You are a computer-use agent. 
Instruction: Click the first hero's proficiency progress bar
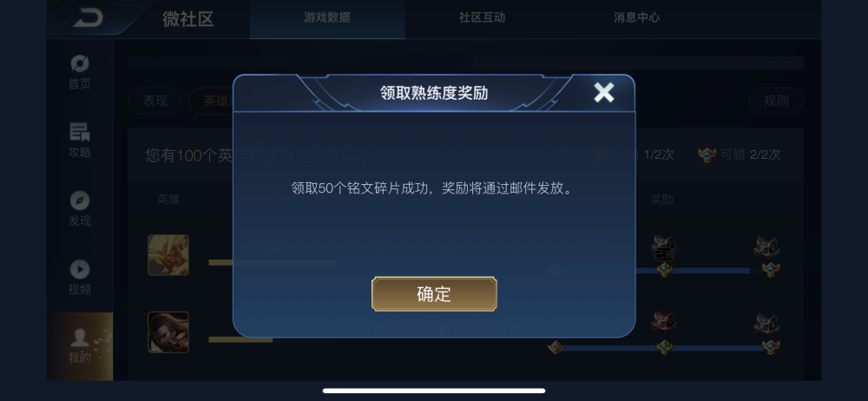(273, 262)
